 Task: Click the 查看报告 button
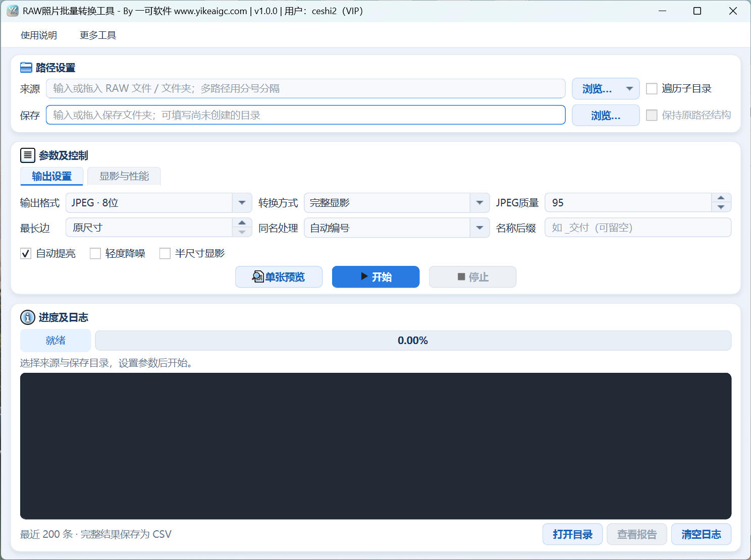click(x=637, y=534)
